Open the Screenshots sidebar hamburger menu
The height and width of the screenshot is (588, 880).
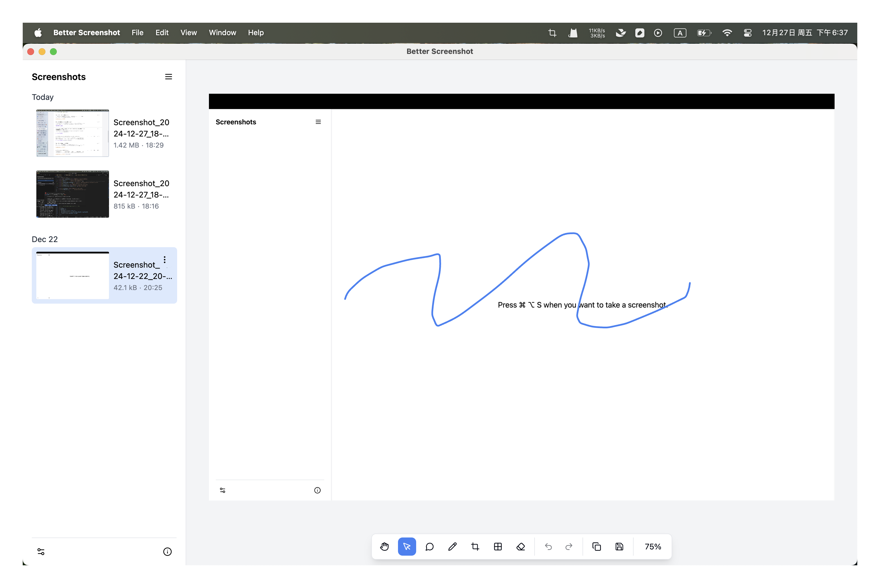(168, 77)
